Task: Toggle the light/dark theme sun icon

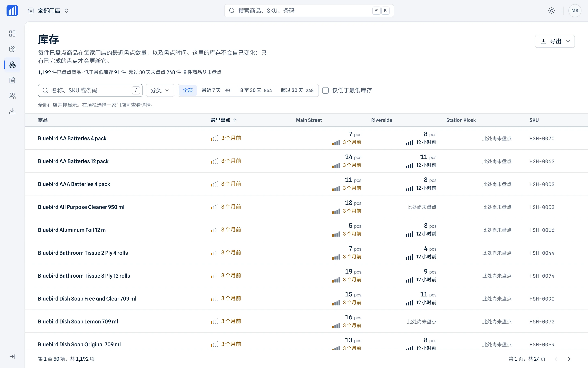Action: (551, 10)
